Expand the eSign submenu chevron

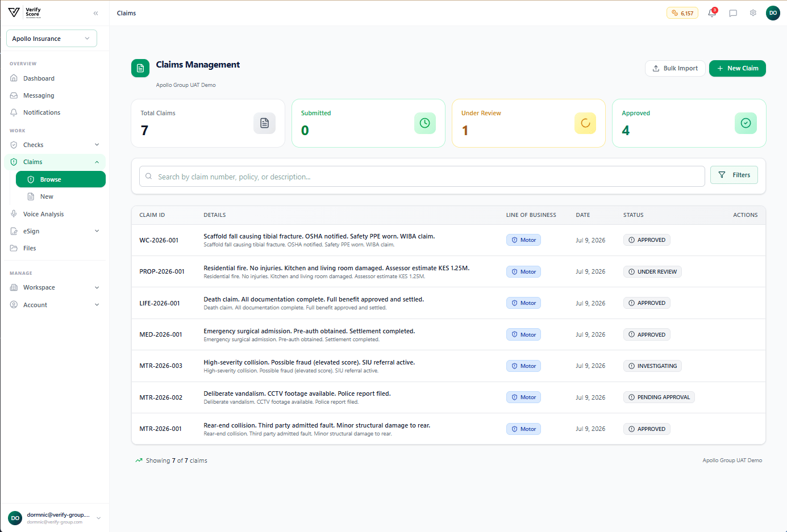pyautogui.click(x=97, y=231)
